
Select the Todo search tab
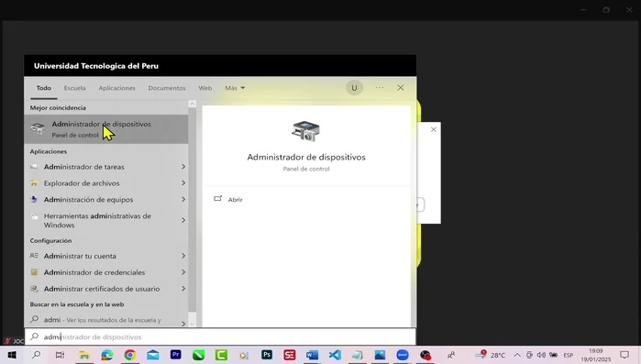coord(44,88)
